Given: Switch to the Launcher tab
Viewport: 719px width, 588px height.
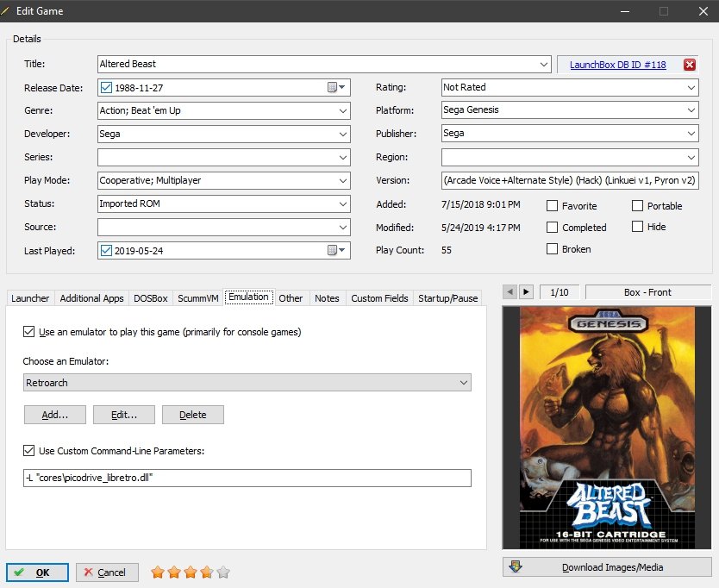Looking at the screenshot, I should coord(30,298).
